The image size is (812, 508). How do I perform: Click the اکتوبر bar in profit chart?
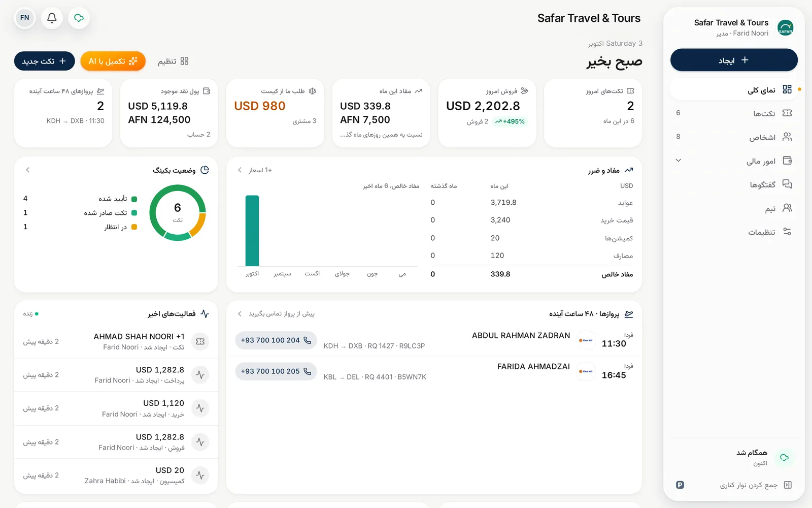[x=252, y=231]
